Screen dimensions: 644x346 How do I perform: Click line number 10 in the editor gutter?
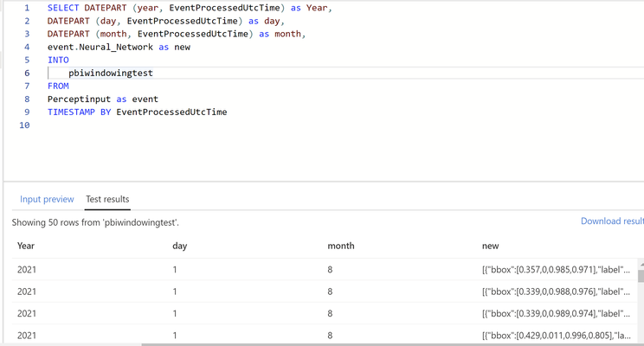tap(24, 125)
